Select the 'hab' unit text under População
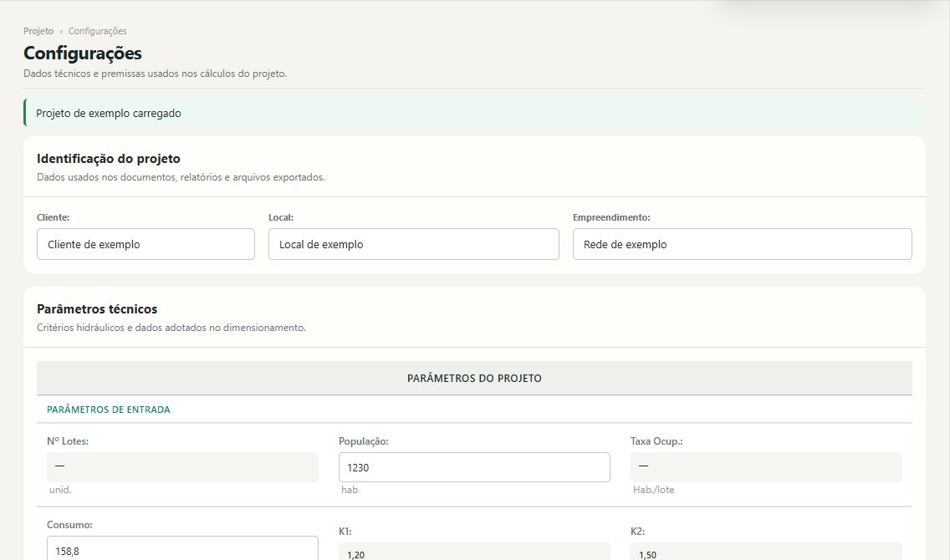This screenshot has height=560, width=950. click(x=350, y=490)
